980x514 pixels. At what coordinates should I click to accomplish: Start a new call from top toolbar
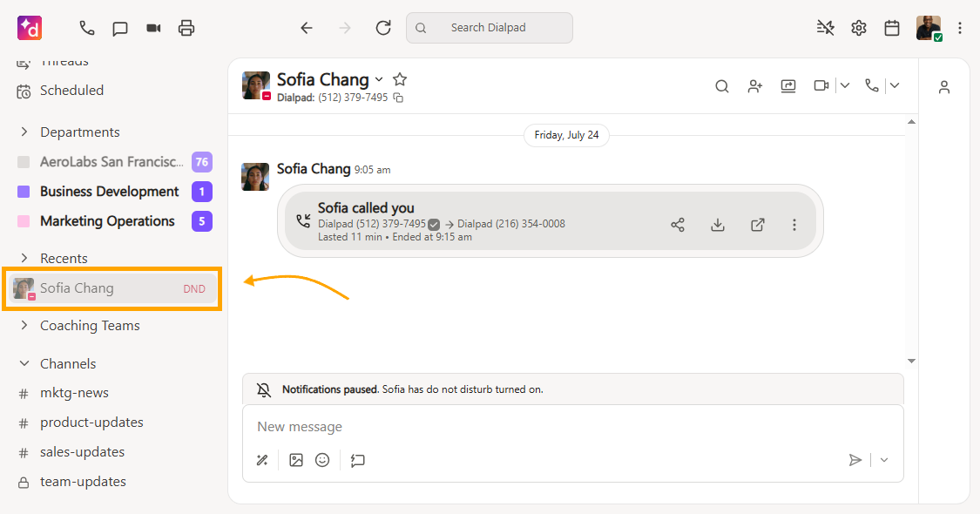[x=87, y=28]
